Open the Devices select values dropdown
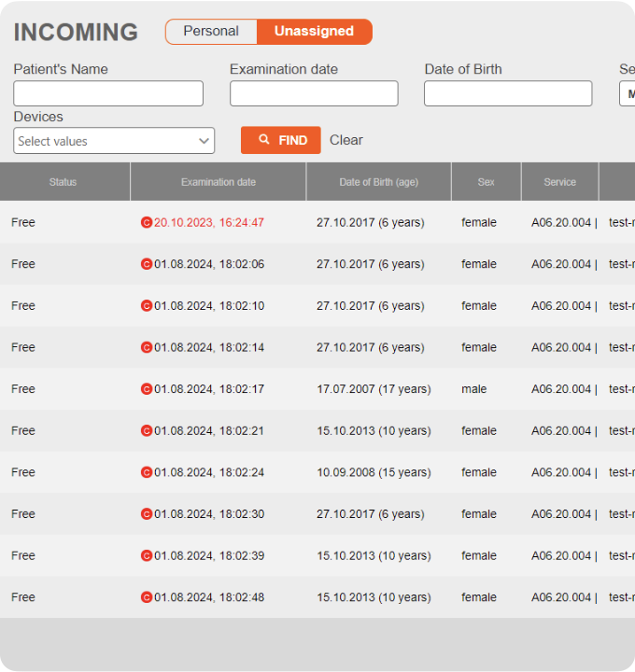This screenshot has height=672, width=635. tap(114, 141)
